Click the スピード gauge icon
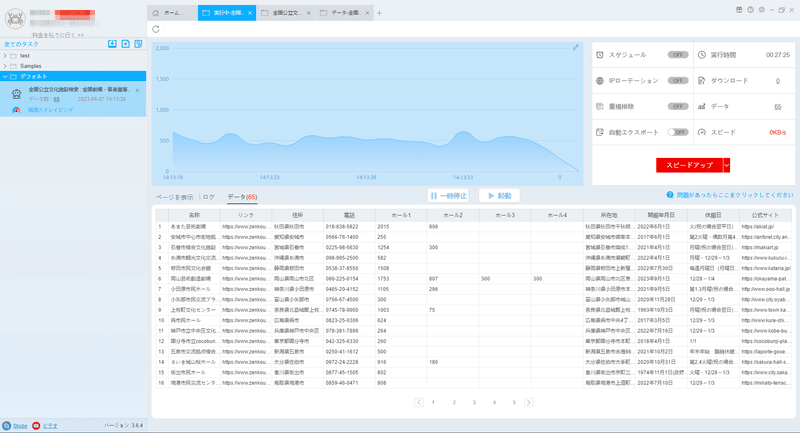The width and height of the screenshot is (800, 433). [702, 132]
